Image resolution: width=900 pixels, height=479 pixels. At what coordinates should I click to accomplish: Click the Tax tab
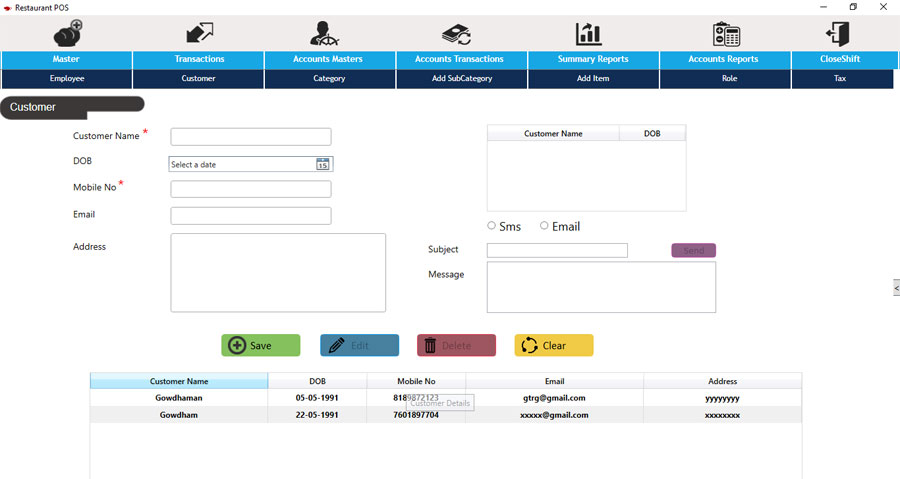840,78
